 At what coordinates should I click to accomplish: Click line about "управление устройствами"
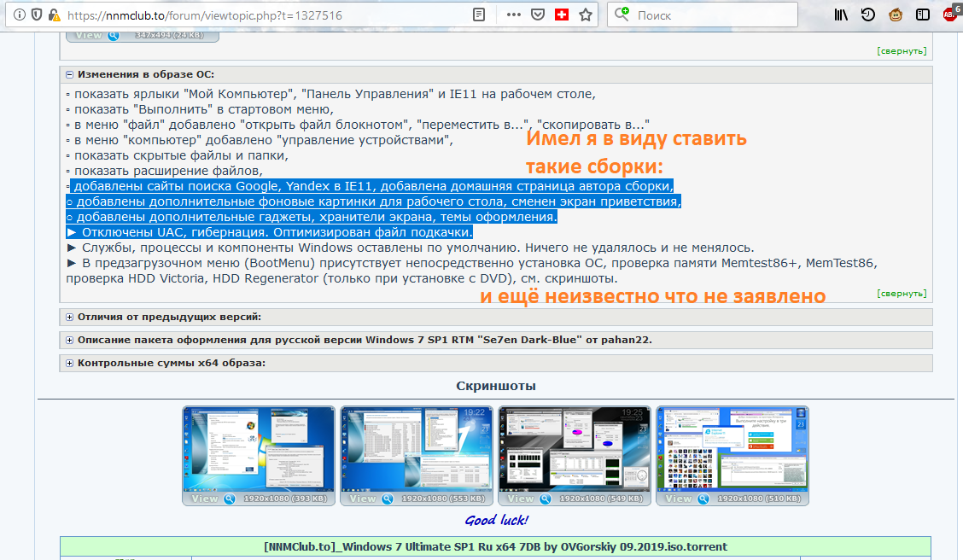[260, 140]
